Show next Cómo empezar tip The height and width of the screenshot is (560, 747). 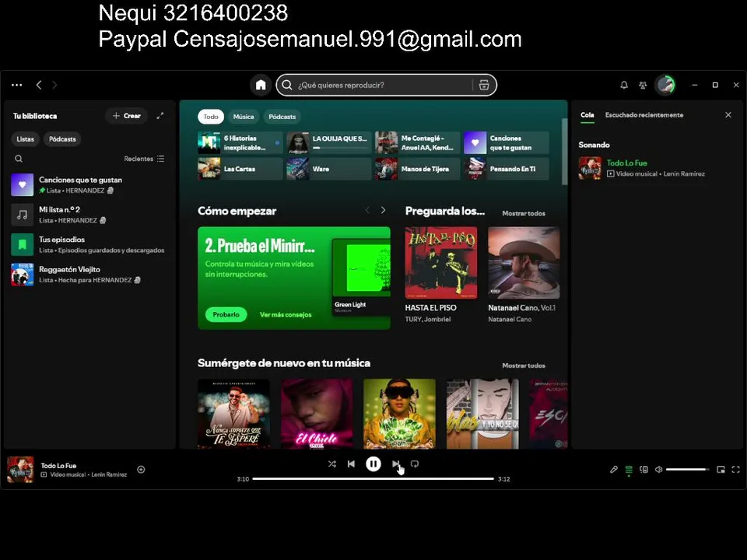click(383, 210)
